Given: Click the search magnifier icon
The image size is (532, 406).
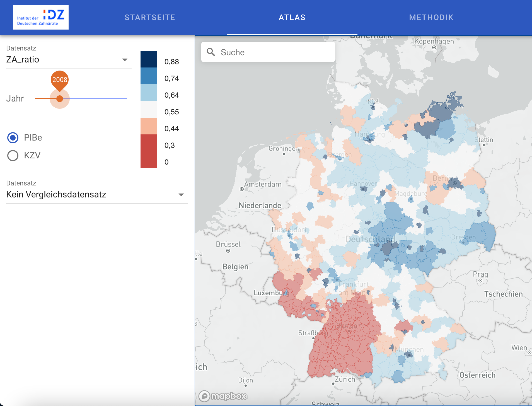Looking at the screenshot, I should tap(211, 52).
